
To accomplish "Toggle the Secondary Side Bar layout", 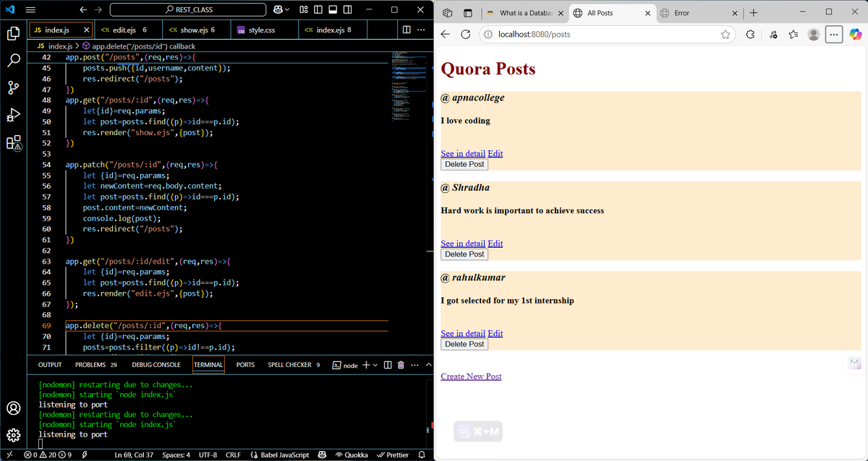I will click(x=348, y=10).
